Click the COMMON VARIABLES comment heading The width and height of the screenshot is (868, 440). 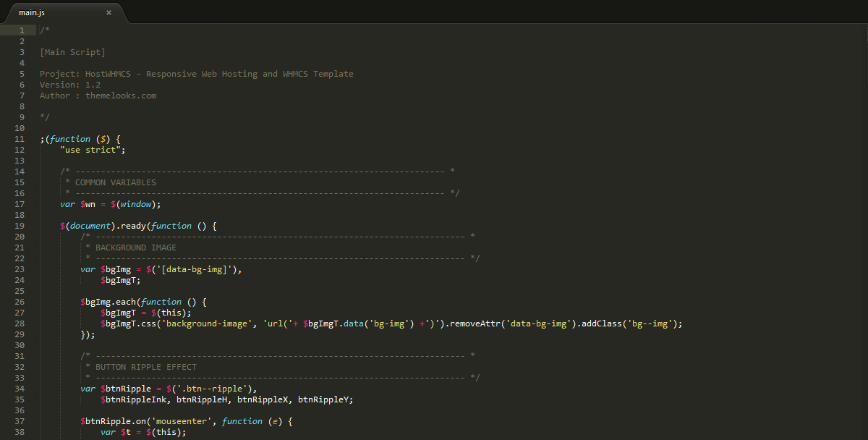pos(115,182)
